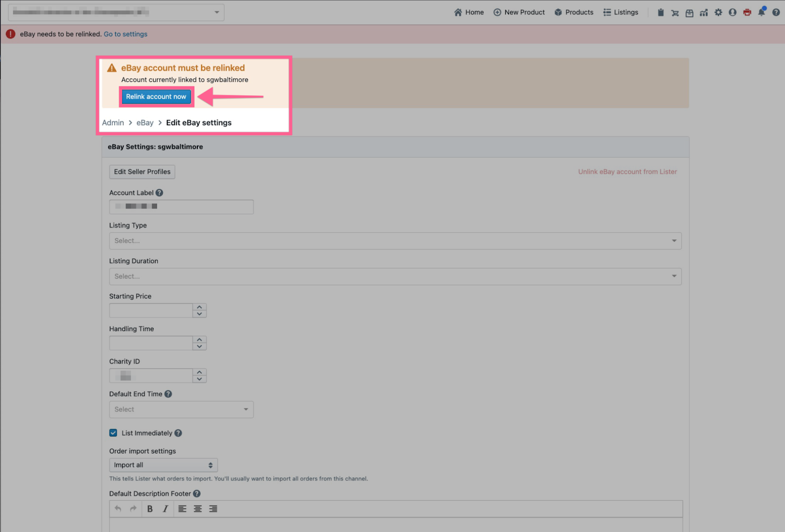This screenshot has width=785, height=532.
Task: Open Listings in top navigation
Action: [x=621, y=12]
